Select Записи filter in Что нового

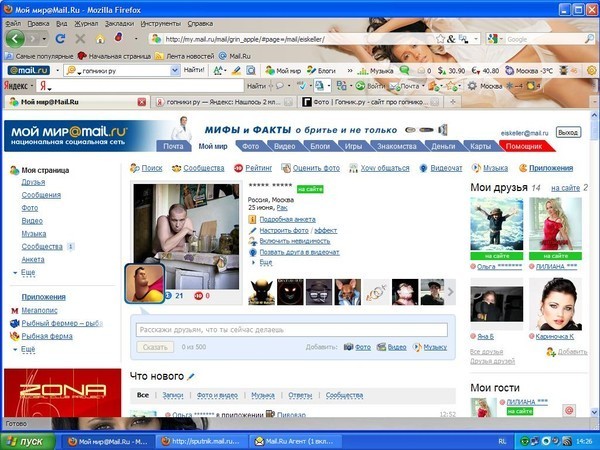(173, 395)
